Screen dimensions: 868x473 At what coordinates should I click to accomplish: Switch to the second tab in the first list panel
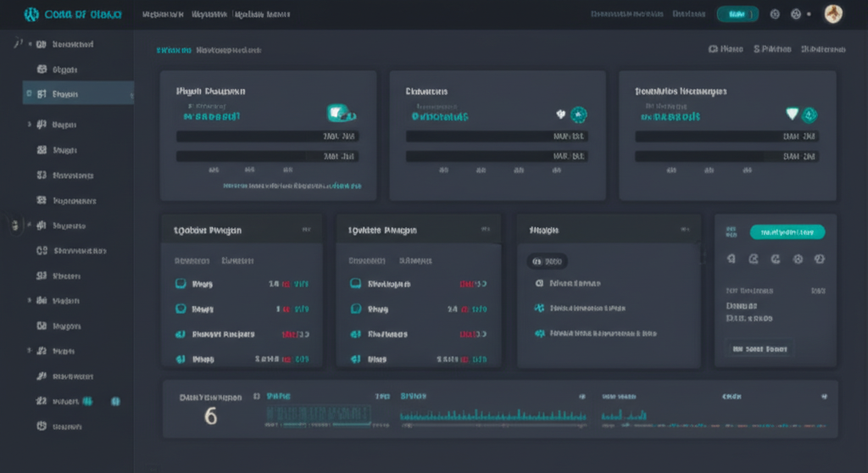[x=237, y=261]
